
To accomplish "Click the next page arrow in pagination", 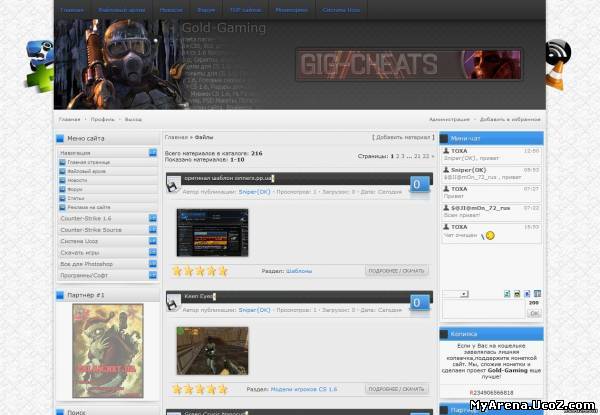I will pyautogui.click(x=433, y=156).
